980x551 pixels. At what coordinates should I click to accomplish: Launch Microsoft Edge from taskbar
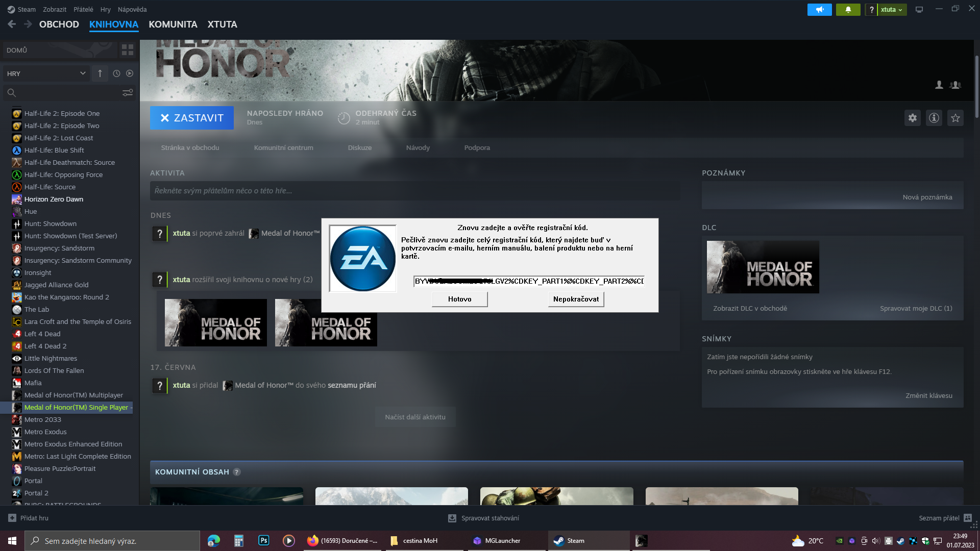(214, 541)
